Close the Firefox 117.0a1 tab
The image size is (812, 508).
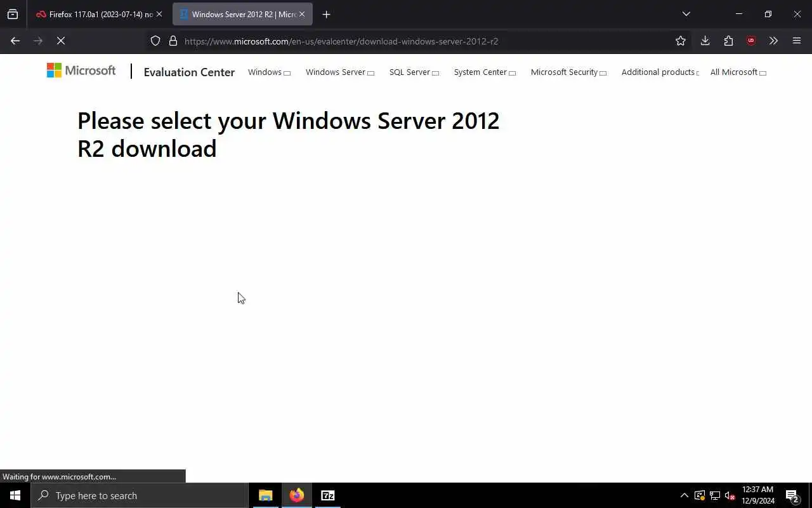(159, 14)
